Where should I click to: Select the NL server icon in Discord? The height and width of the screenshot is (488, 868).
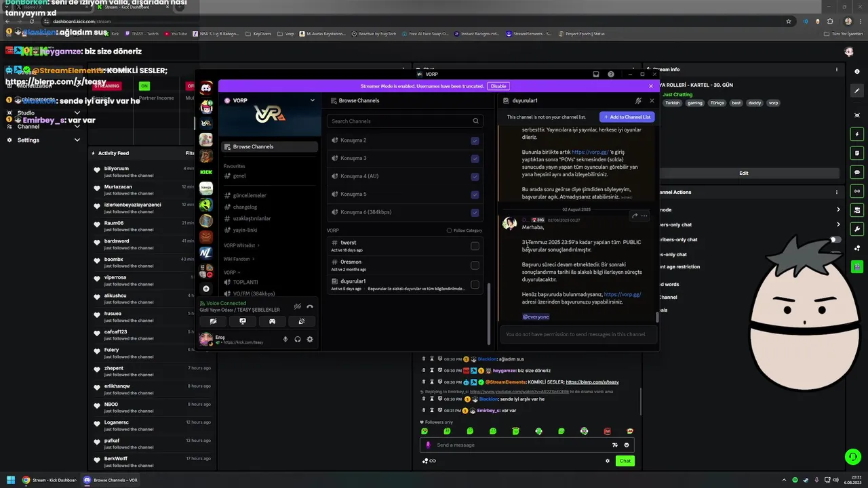click(x=206, y=253)
